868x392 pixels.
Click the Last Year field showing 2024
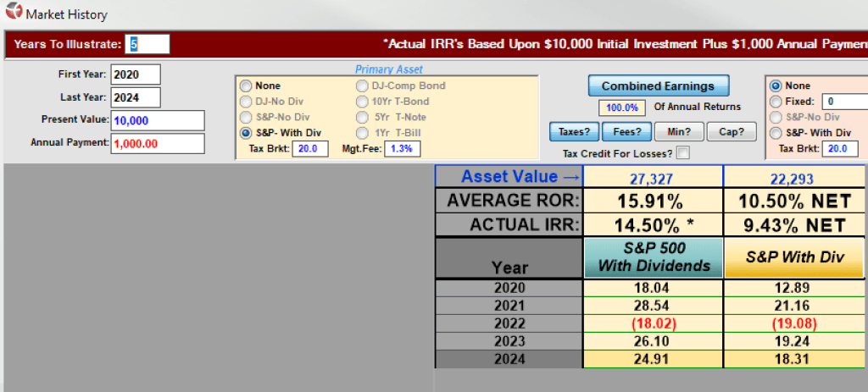[136, 98]
